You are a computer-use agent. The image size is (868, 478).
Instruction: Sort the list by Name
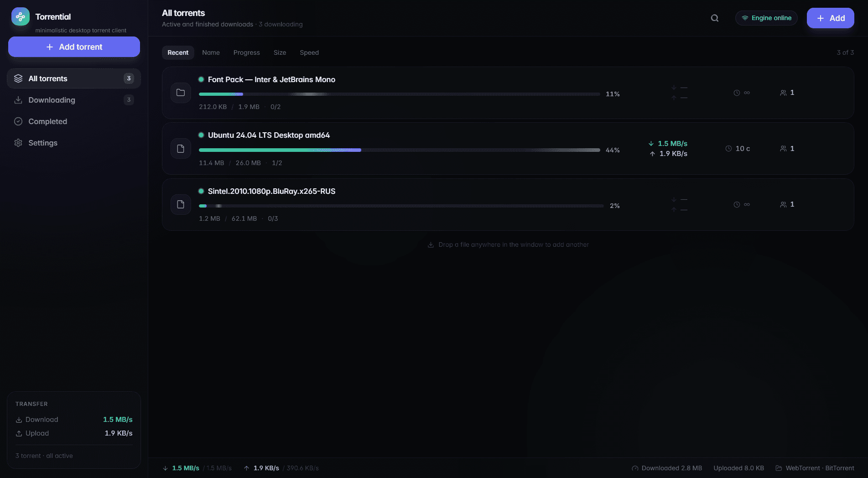[x=211, y=52]
